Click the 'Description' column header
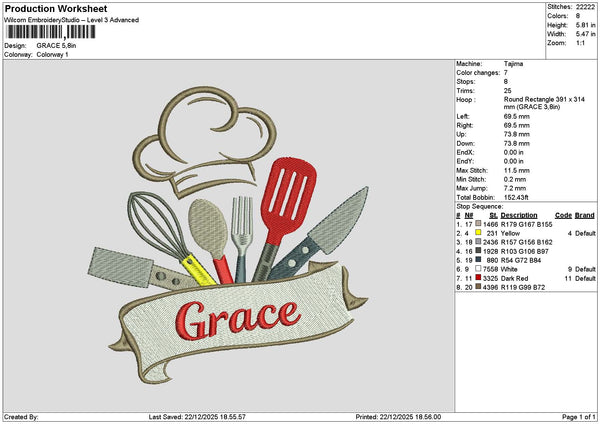This screenshot has width=600, height=424. 518,215
